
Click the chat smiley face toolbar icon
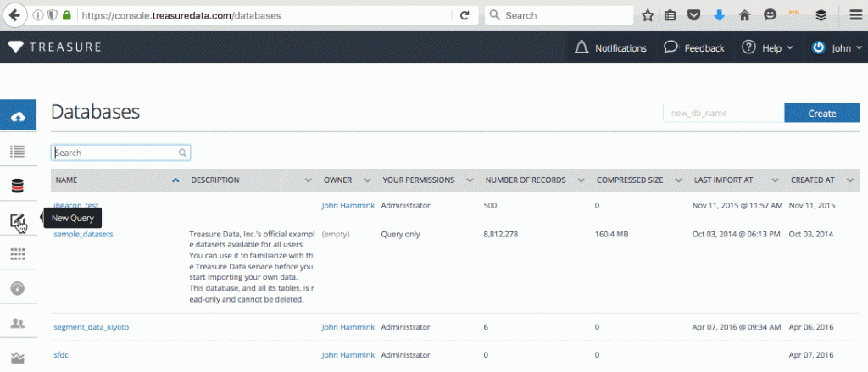pyautogui.click(x=770, y=15)
